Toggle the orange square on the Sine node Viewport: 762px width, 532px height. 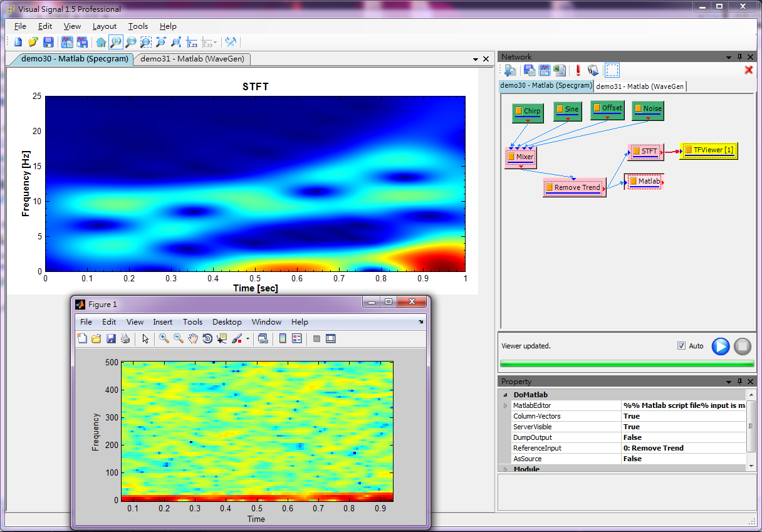[x=560, y=109]
